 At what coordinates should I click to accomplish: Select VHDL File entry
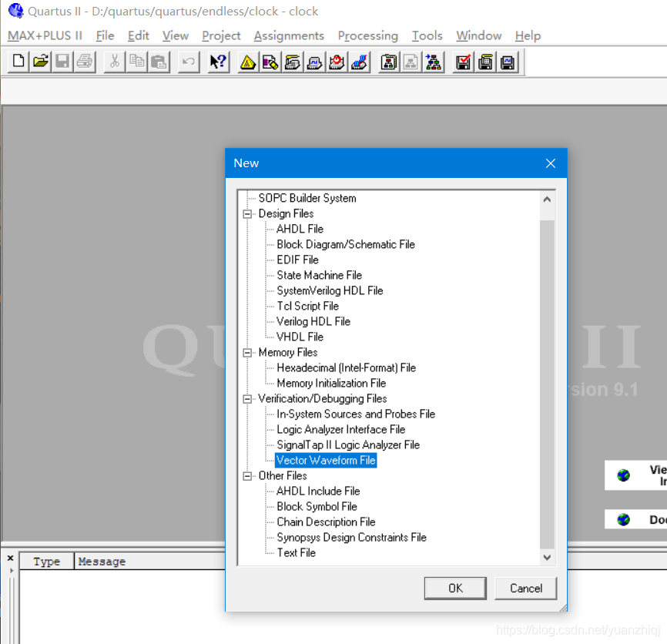(x=300, y=337)
